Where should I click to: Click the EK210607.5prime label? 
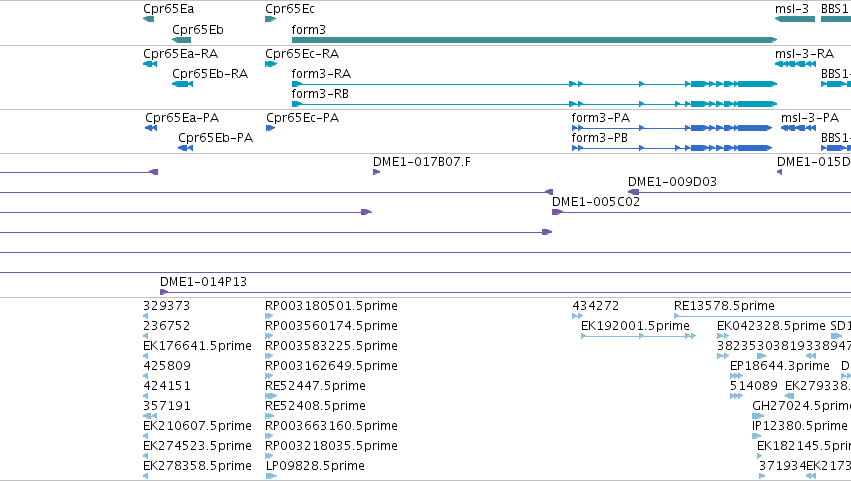(198, 426)
